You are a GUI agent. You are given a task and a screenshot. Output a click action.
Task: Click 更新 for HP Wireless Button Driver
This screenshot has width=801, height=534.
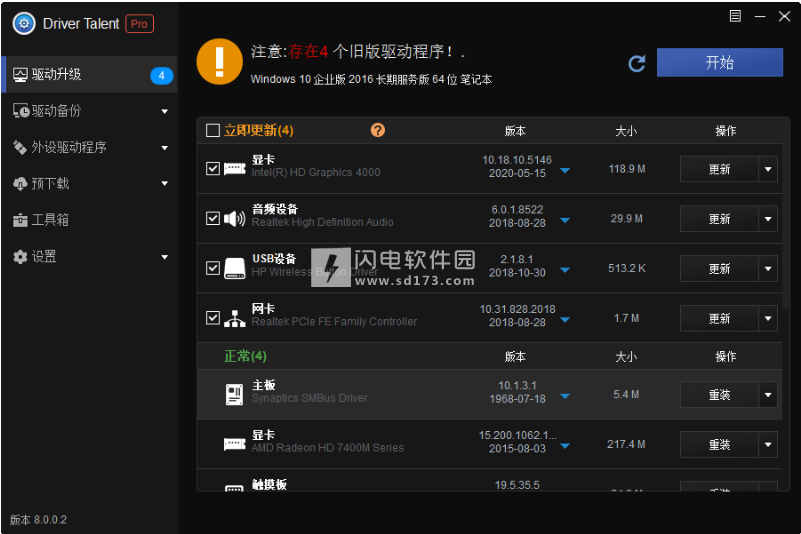point(719,269)
